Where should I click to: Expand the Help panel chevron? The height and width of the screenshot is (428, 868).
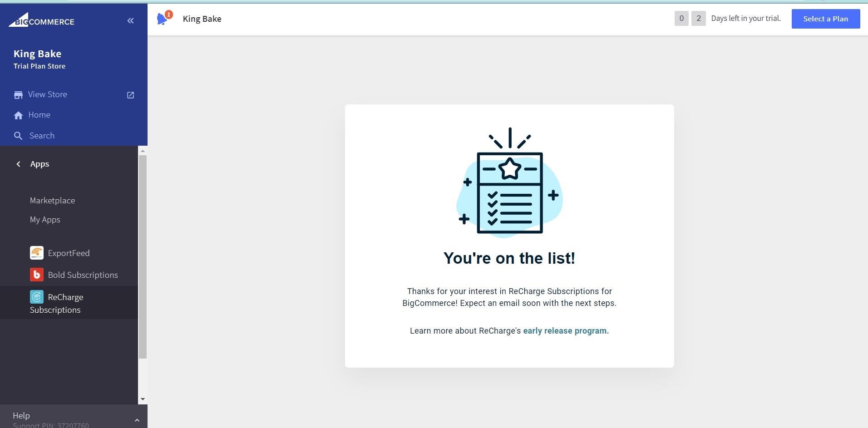click(137, 420)
